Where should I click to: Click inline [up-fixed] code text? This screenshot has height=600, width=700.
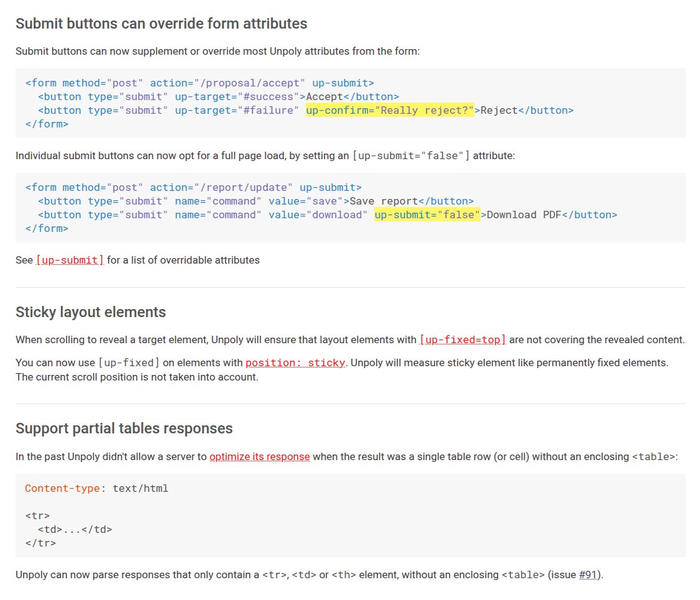(x=129, y=363)
